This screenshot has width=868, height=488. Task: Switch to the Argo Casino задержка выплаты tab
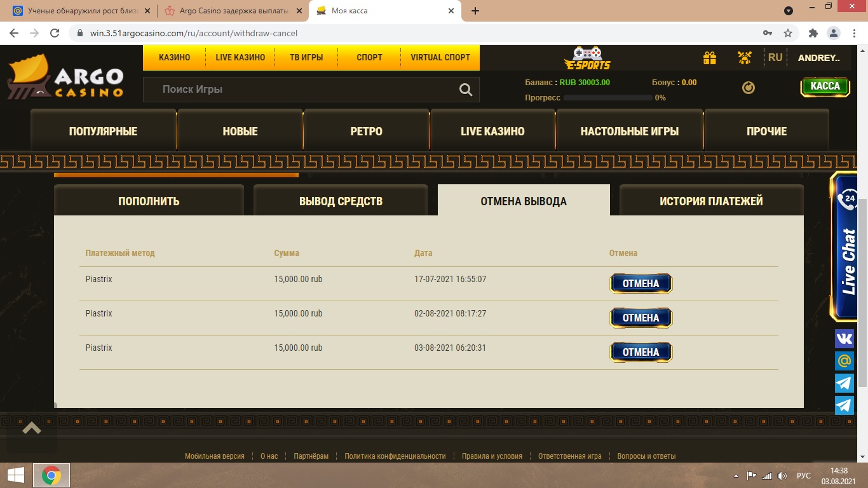pos(233,11)
